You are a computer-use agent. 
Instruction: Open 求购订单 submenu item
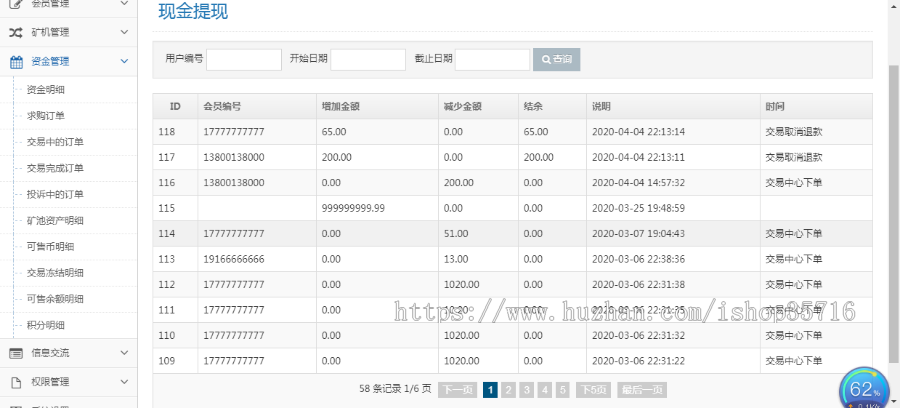point(46,115)
